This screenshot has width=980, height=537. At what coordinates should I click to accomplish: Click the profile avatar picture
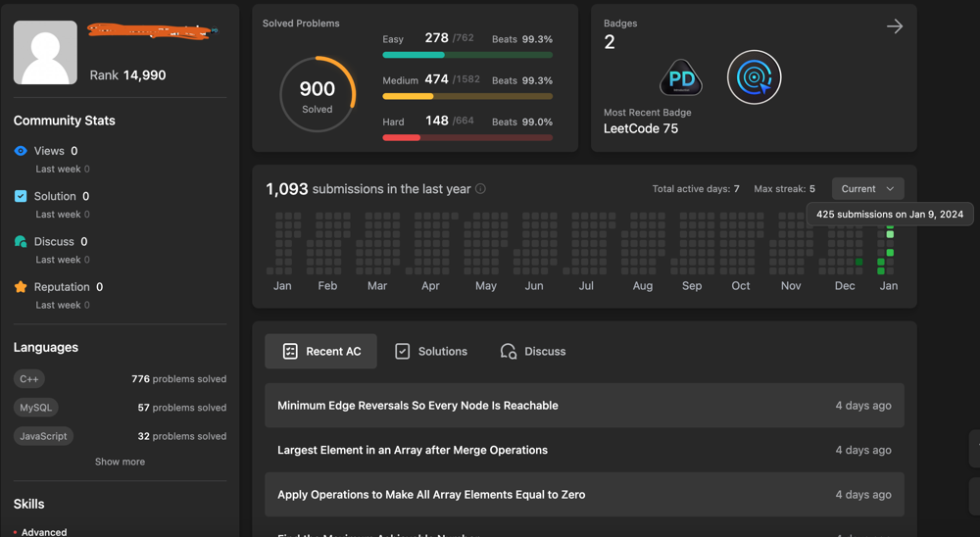[x=45, y=53]
